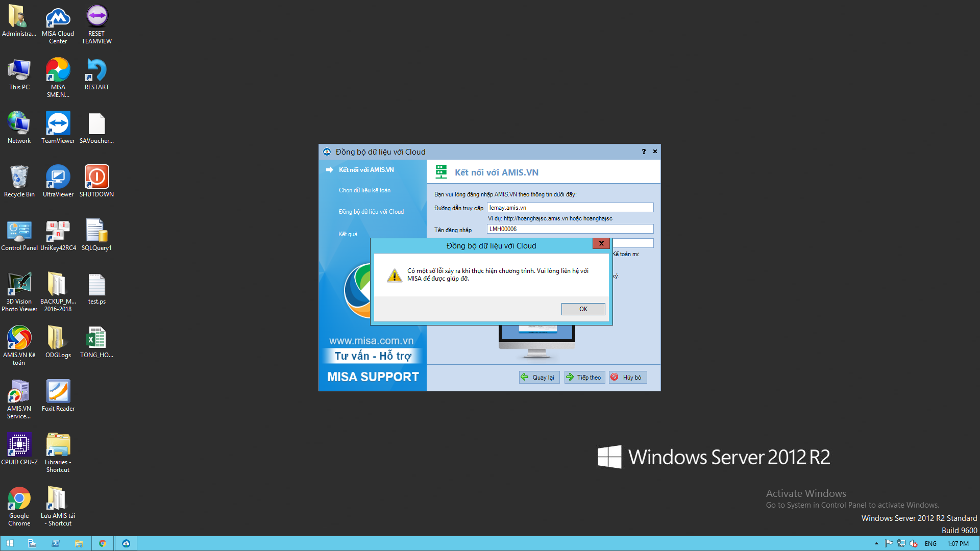The image size is (980, 551).
Task: Select the CPUID CPU-Z desktop icon
Action: tap(19, 449)
